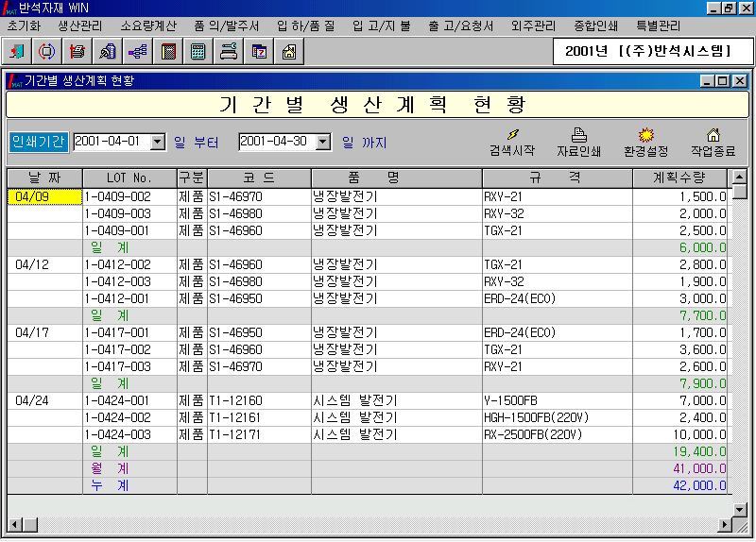Click the exit door toolbar icon
756x542 pixels.
(17, 51)
